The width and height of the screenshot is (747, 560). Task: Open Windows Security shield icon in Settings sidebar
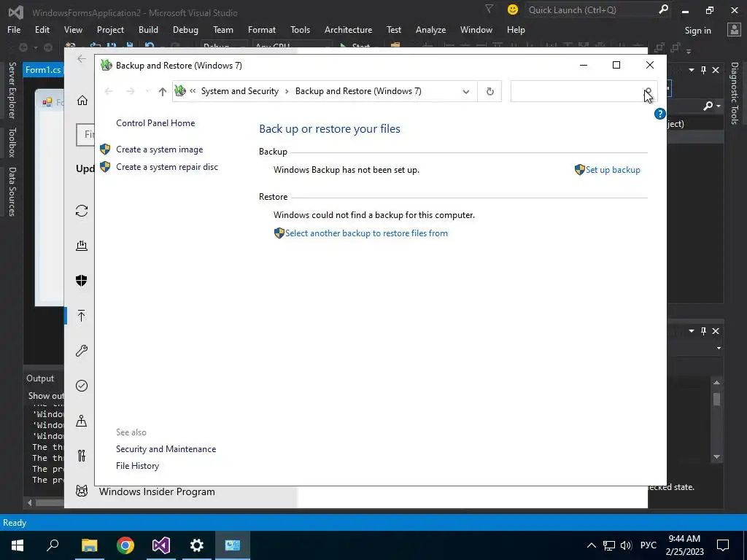(82, 281)
